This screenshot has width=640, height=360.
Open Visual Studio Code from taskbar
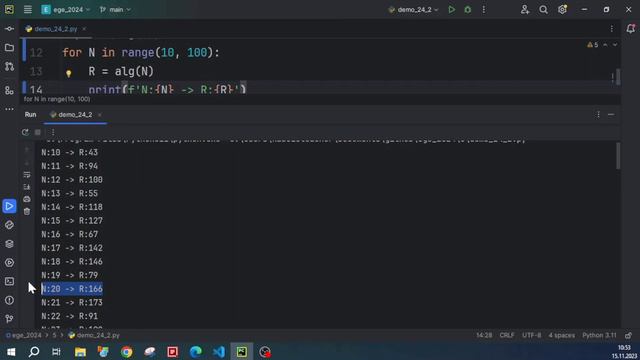(x=219, y=352)
